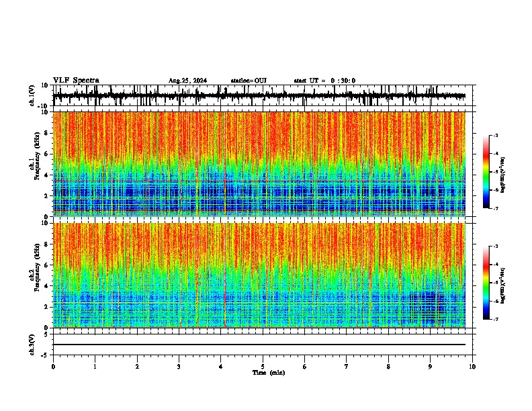Click the "8" kHz tick on ch.1 spectrogram
The image size is (532, 411).
click(x=46, y=133)
